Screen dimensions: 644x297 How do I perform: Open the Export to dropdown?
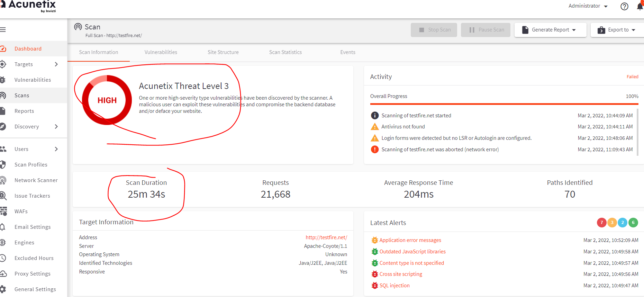point(617,30)
